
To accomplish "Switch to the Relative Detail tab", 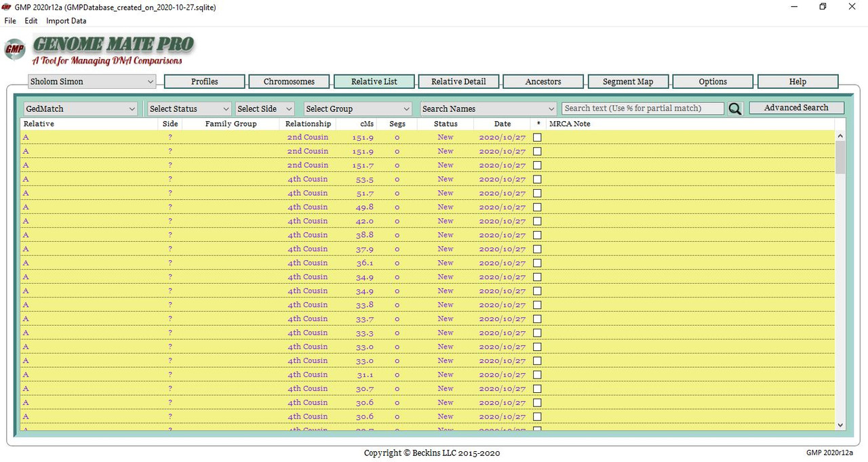I will click(458, 81).
